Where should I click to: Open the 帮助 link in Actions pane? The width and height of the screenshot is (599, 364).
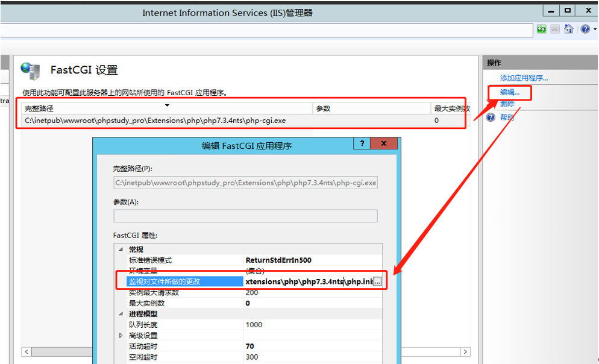click(x=507, y=118)
